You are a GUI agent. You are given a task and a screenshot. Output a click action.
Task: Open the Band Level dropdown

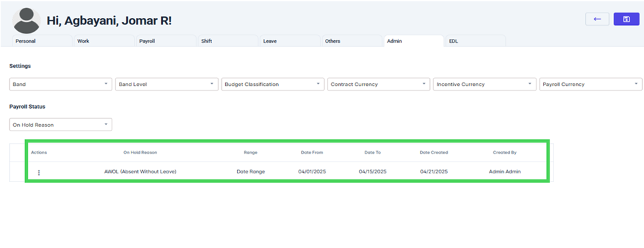pyautogui.click(x=166, y=84)
